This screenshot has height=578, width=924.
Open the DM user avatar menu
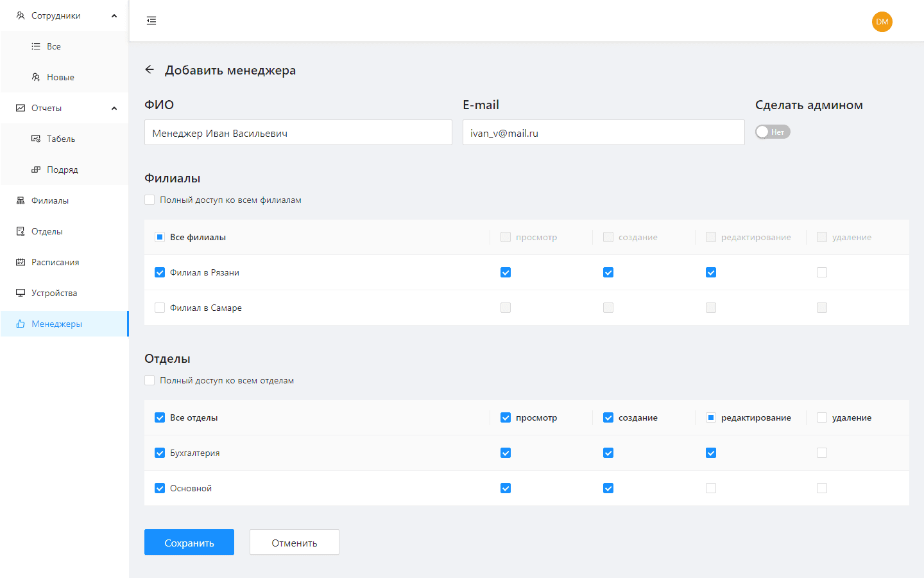(x=882, y=22)
